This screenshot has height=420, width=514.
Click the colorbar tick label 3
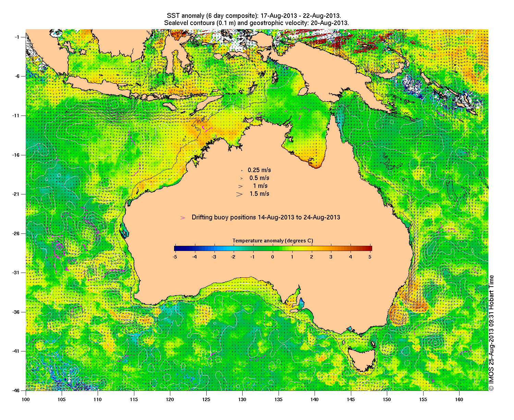point(331,256)
